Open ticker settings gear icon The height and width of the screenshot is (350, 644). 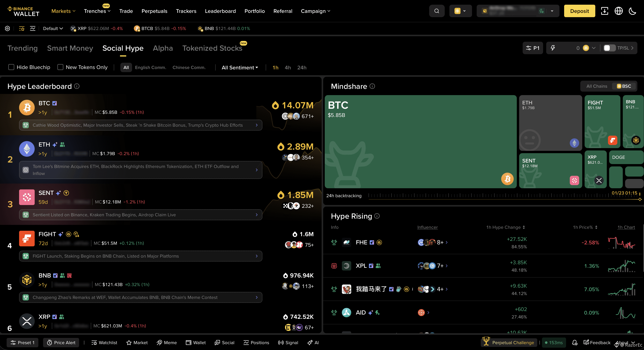coord(8,28)
